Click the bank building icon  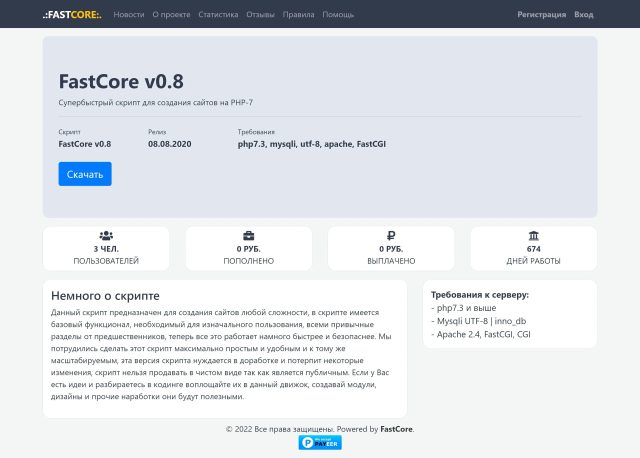[533, 235]
